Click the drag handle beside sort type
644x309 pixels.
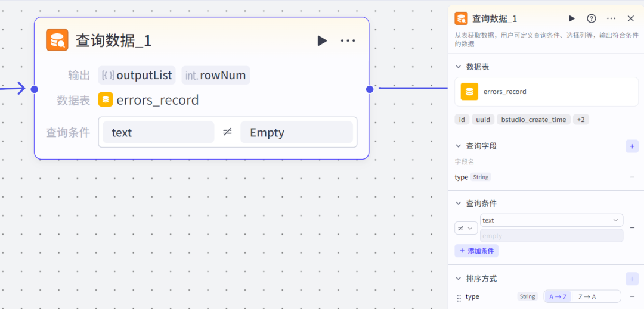click(x=459, y=297)
